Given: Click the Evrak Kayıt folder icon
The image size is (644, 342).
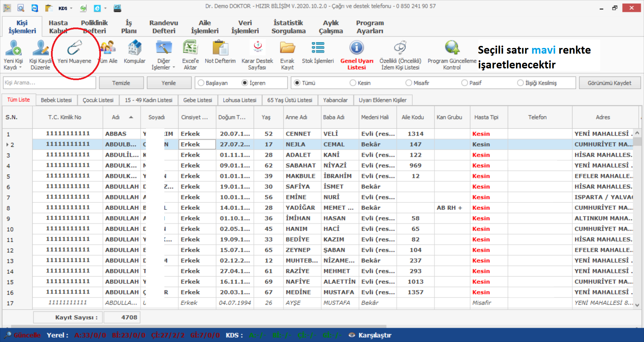Looking at the screenshot, I should click(287, 48).
